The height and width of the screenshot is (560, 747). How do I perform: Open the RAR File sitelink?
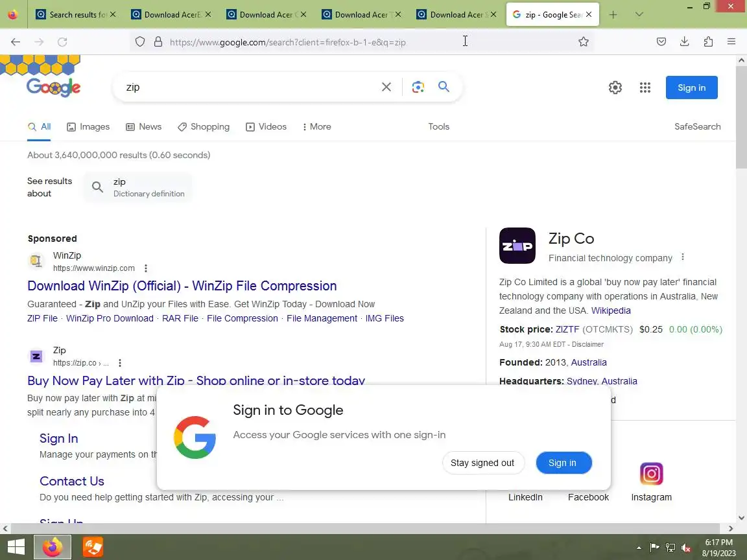click(x=180, y=318)
